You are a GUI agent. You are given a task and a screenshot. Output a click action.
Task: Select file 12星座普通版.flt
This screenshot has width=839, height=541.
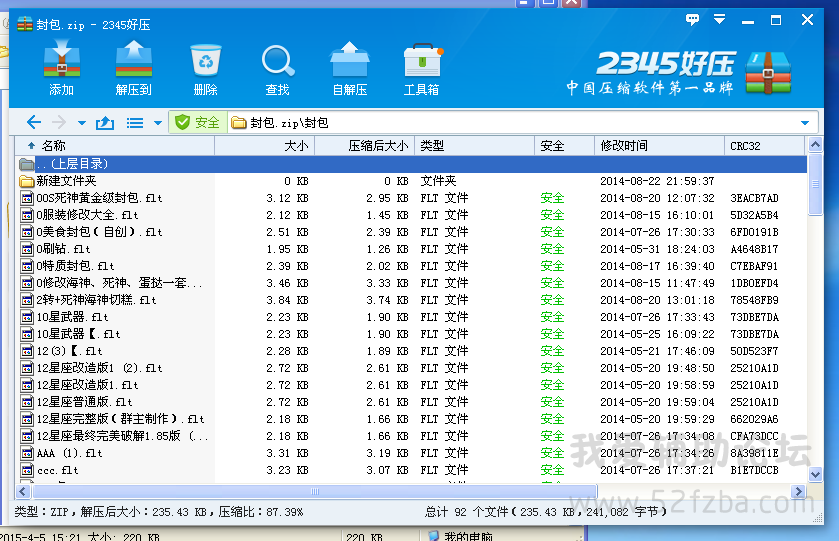[411, 402]
